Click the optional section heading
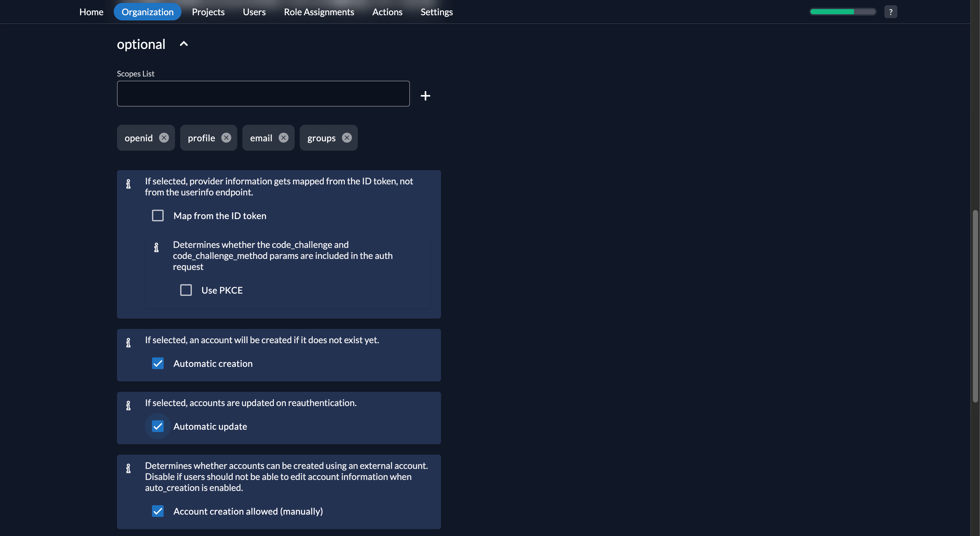 click(141, 44)
